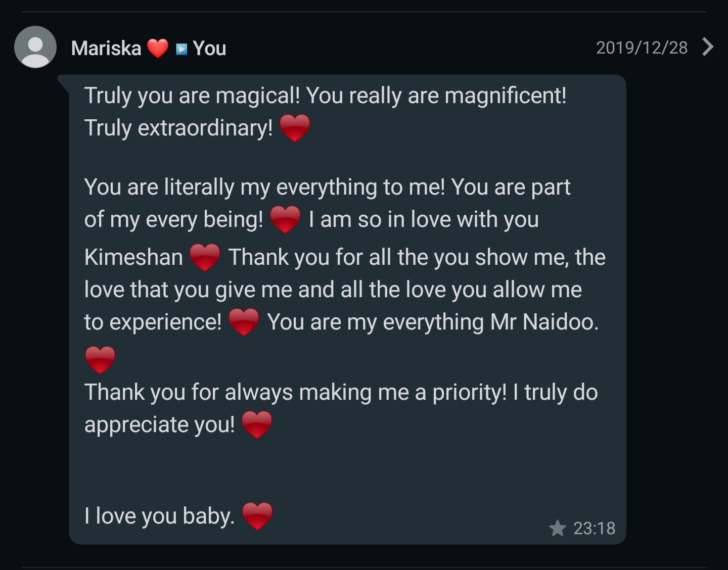Image resolution: width=728 pixels, height=570 pixels.
Task: Click the heart after "Truly extraordinary!"
Action: (x=295, y=127)
